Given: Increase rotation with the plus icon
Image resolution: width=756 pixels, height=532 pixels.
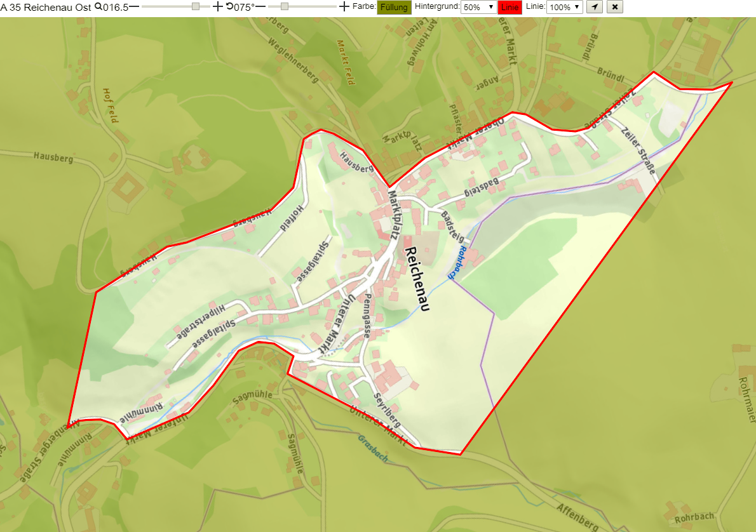Looking at the screenshot, I should click(344, 7).
